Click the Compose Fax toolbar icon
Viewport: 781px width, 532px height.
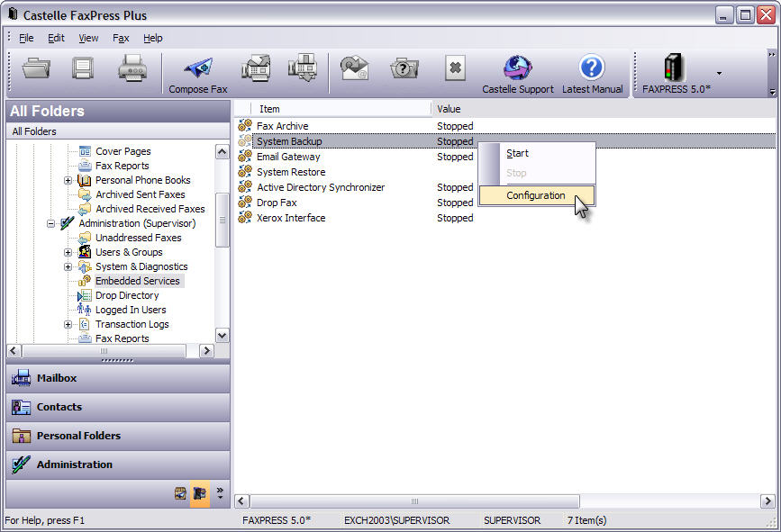tap(197, 68)
